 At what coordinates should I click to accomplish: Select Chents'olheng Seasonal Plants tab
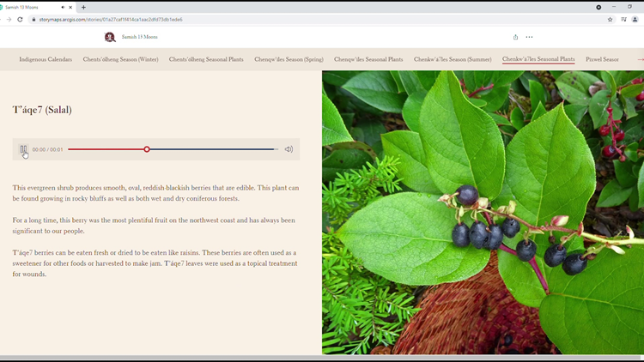point(206,59)
